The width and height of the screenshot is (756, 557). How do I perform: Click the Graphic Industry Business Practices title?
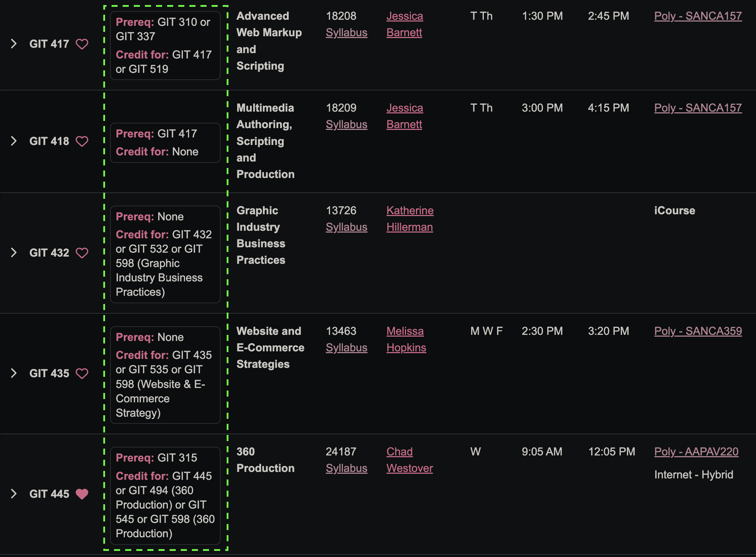[261, 235]
